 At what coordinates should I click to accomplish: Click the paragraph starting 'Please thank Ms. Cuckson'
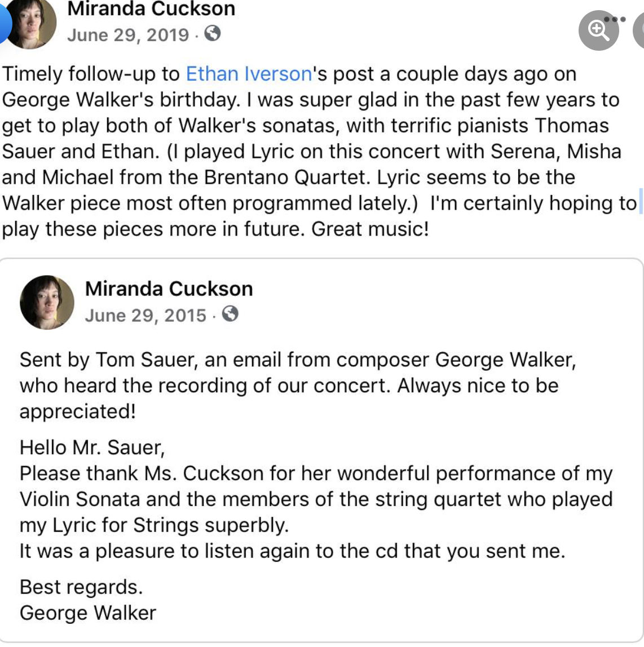(x=316, y=499)
